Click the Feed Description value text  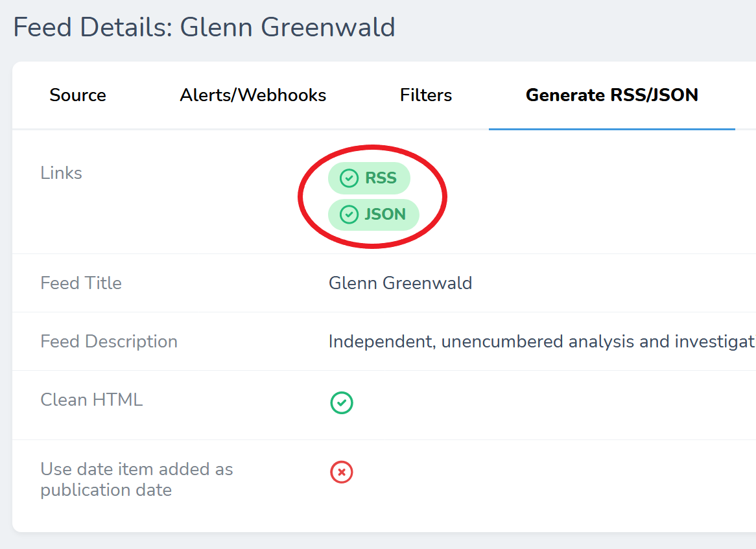coord(541,341)
